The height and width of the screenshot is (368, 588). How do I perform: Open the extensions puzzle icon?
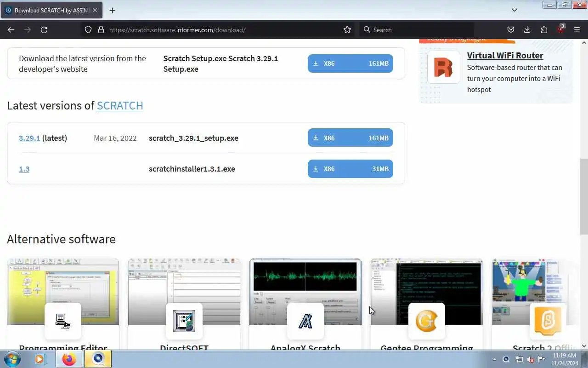(x=544, y=29)
